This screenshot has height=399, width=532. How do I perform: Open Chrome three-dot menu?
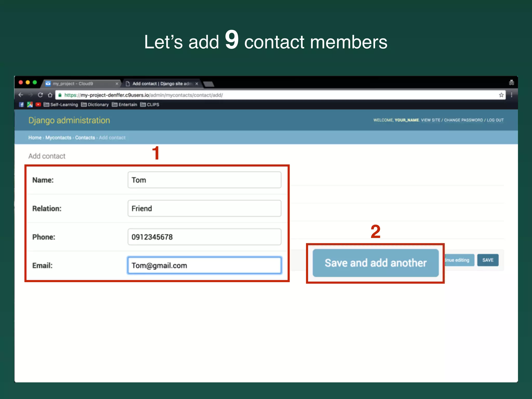tap(511, 95)
